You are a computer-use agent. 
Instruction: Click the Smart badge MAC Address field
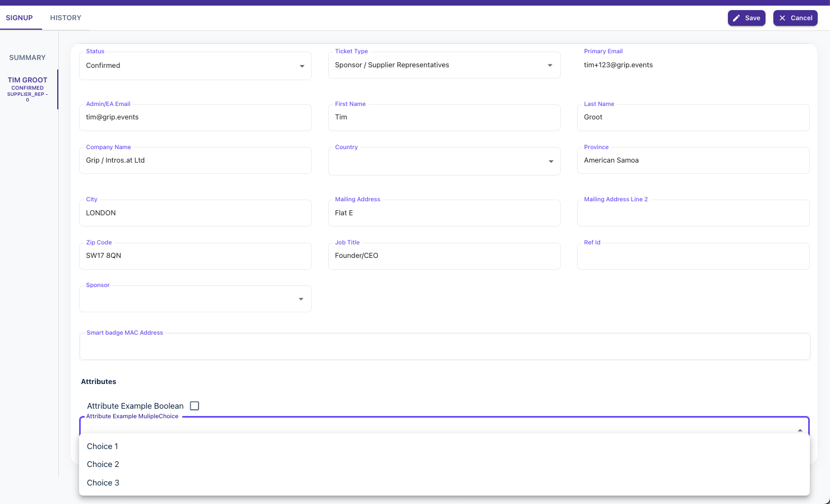(x=445, y=346)
